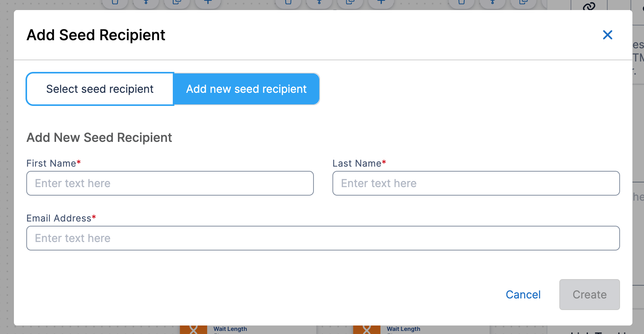
Task: Close the Add Seed Recipient dialog
Action: pyautogui.click(x=608, y=35)
